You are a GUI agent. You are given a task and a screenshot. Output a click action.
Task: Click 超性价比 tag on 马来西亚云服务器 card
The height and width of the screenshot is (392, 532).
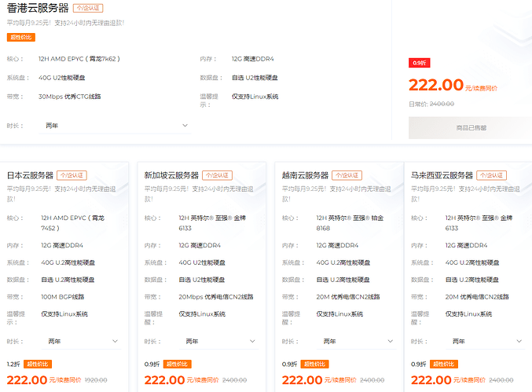(444, 365)
